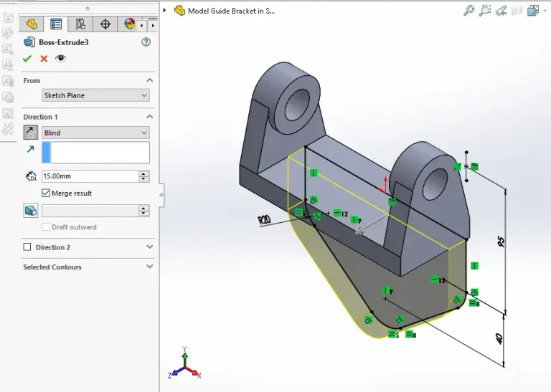Open help for Boss-Extrude3
The height and width of the screenshot is (392, 551).
(146, 42)
